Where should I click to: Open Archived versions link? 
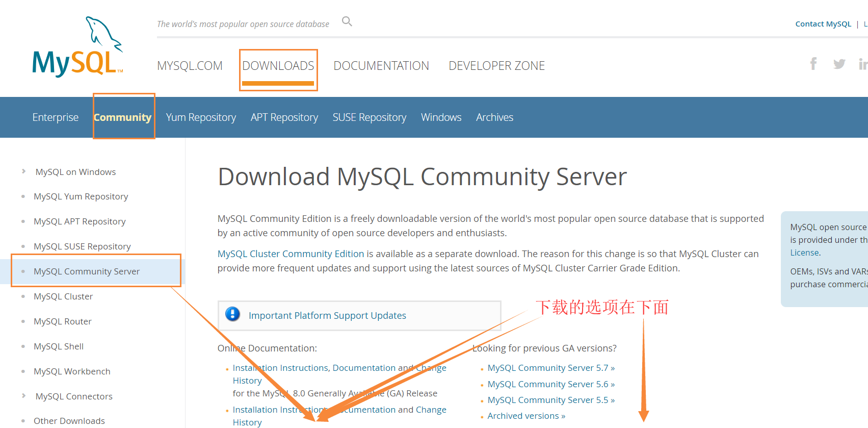[527, 416]
